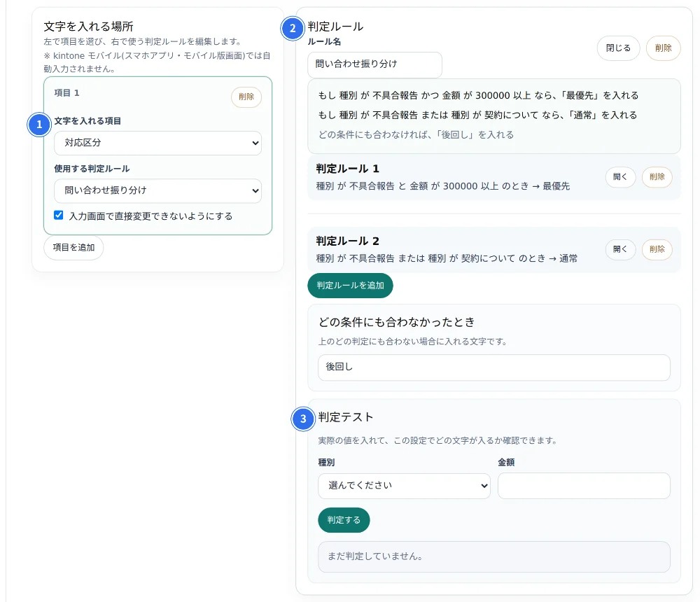Click the kintone モバイル note text
This screenshot has height=602, width=700.
tap(157, 62)
